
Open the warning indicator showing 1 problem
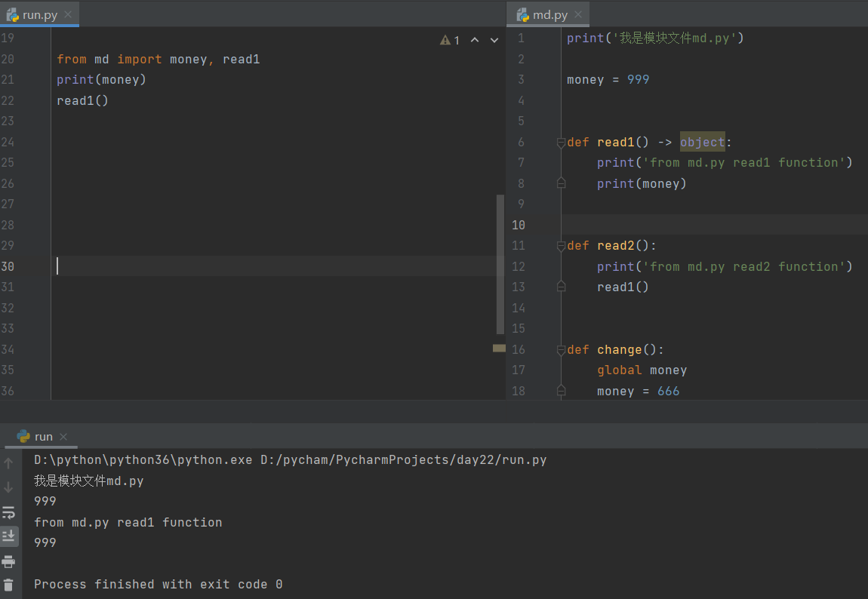tap(450, 40)
